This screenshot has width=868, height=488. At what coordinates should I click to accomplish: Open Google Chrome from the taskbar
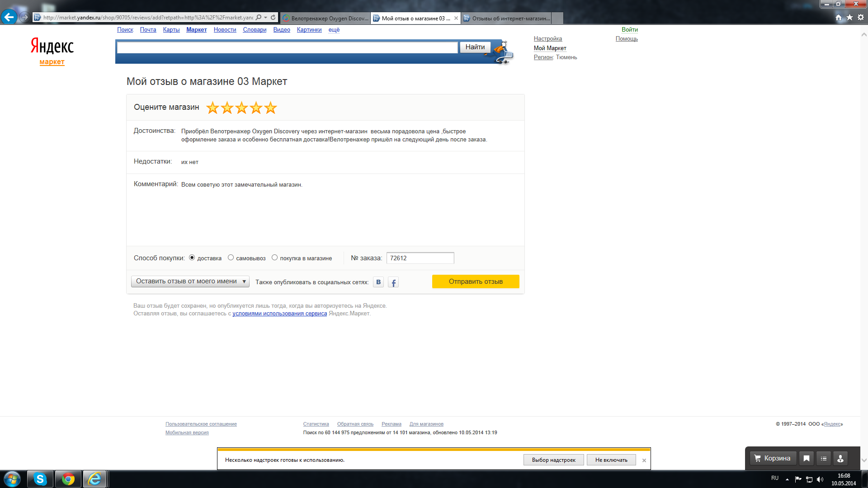68,479
